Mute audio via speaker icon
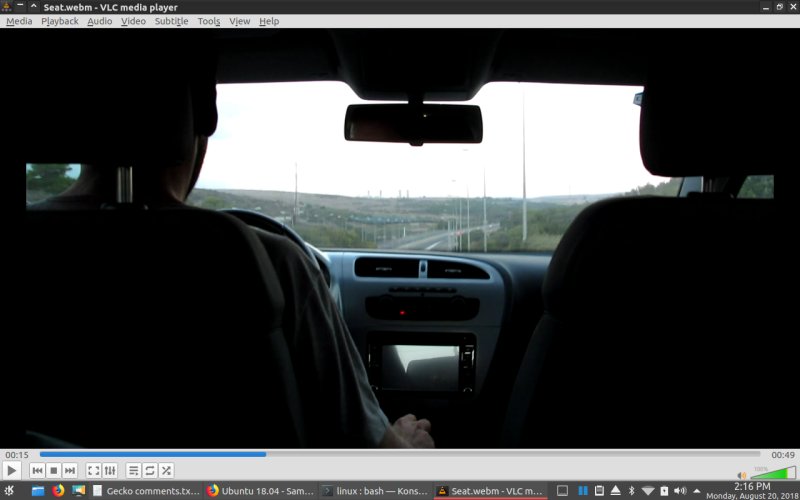The height and width of the screenshot is (500, 800). tap(741, 476)
